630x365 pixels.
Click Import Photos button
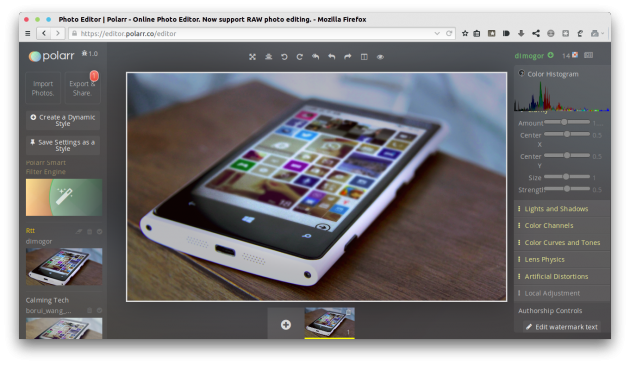(x=43, y=88)
